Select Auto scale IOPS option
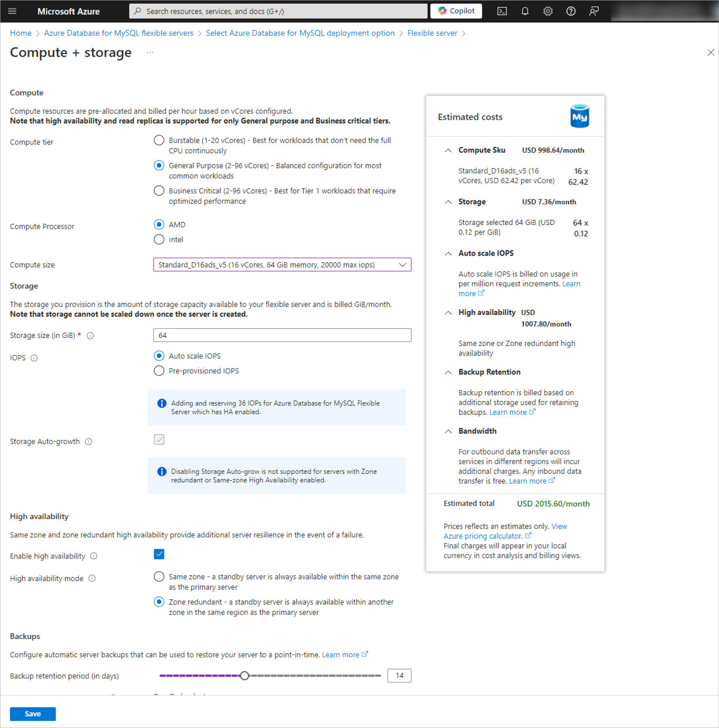The image size is (719, 728). coord(159,356)
